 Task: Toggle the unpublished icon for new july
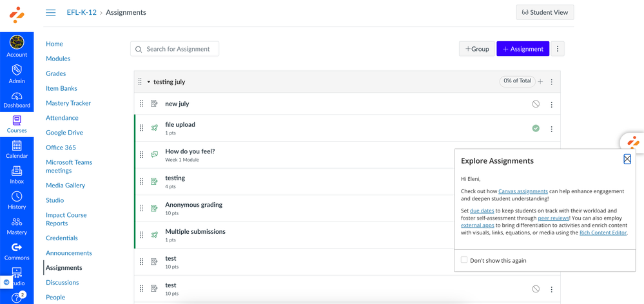(536, 104)
